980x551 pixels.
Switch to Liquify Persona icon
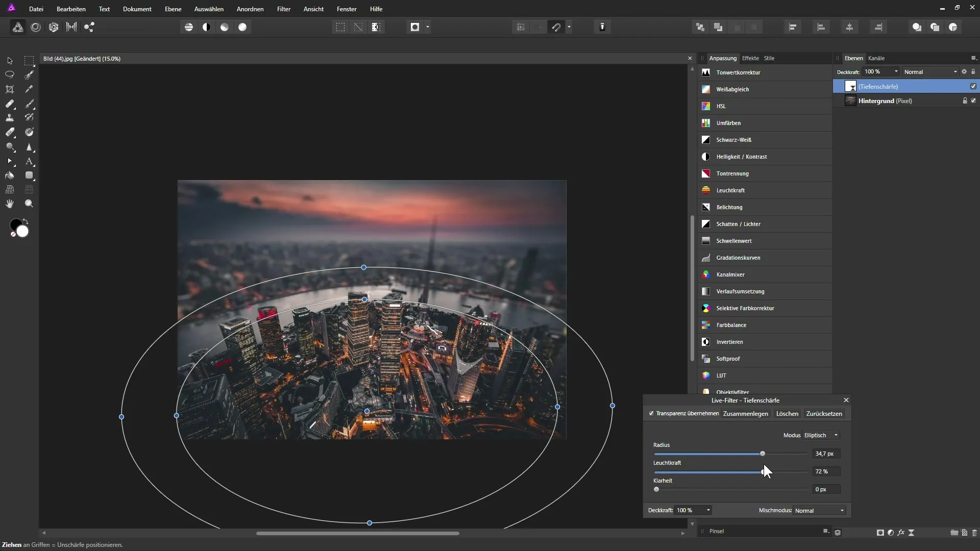pyautogui.click(x=36, y=27)
